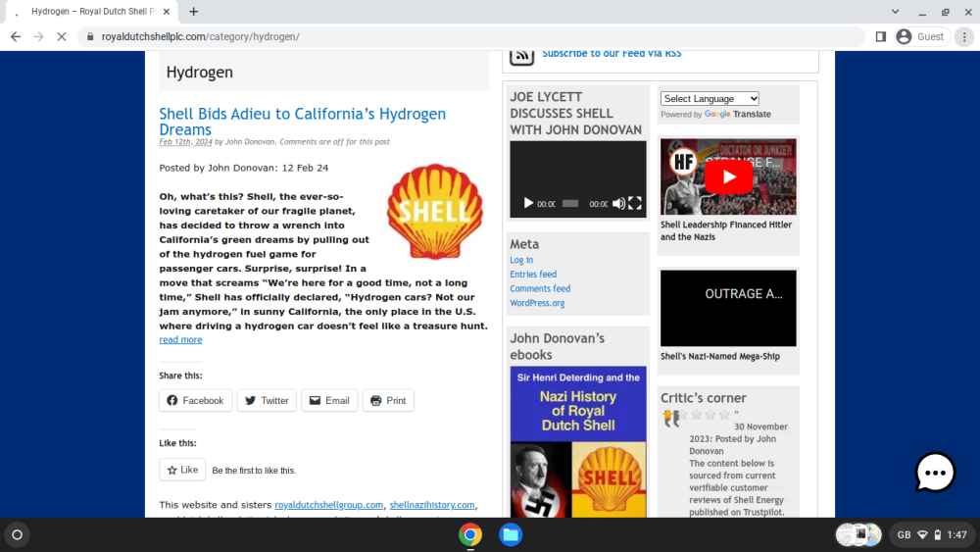Like the post with the star button
Image resolution: width=980 pixels, height=552 pixels.
[x=182, y=470]
